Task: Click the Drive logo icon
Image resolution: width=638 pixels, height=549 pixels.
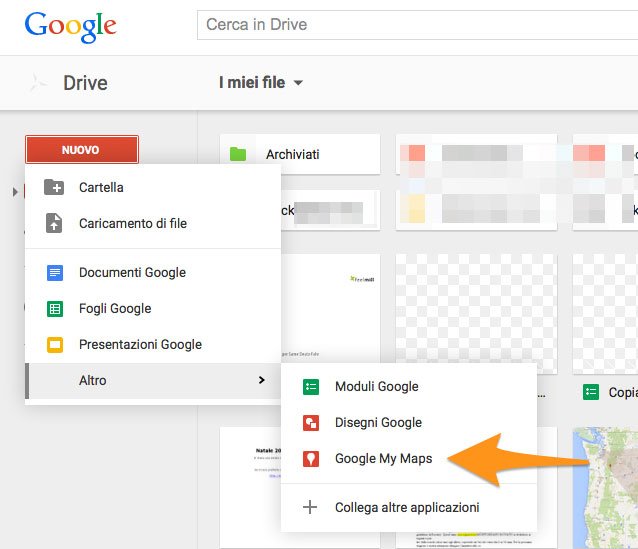Action: click(38, 83)
